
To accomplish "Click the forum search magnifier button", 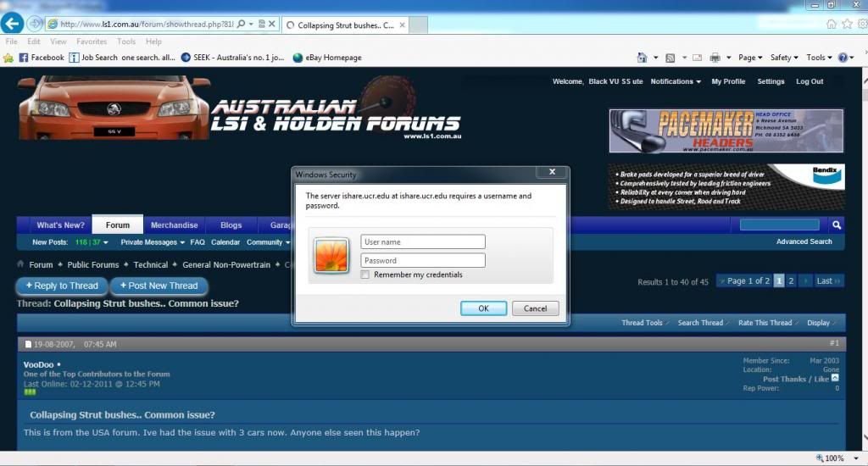I will click(837, 225).
